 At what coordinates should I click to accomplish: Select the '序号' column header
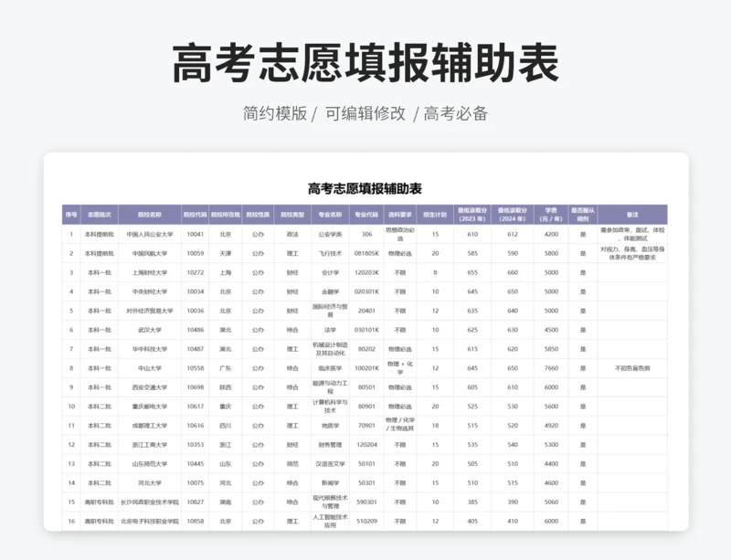(x=71, y=215)
